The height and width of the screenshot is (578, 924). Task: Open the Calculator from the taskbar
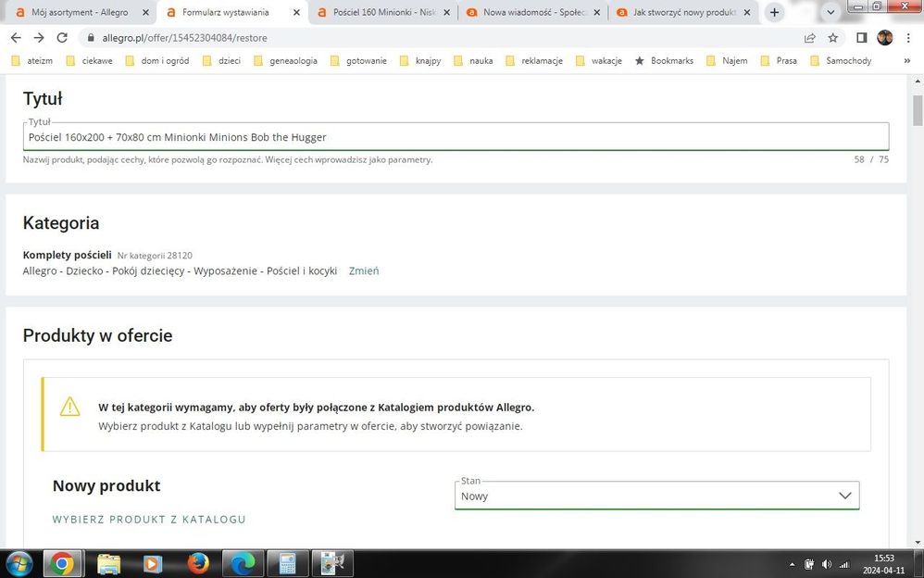(x=288, y=564)
